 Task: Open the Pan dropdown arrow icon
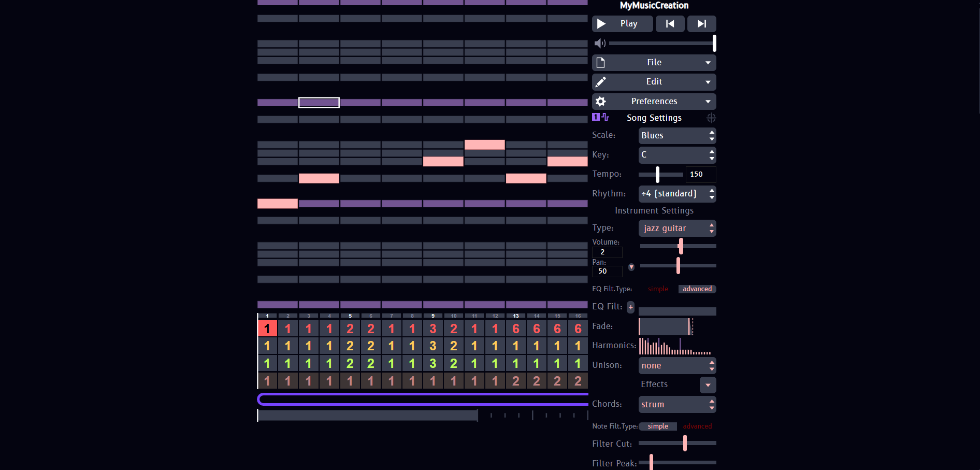631,267
